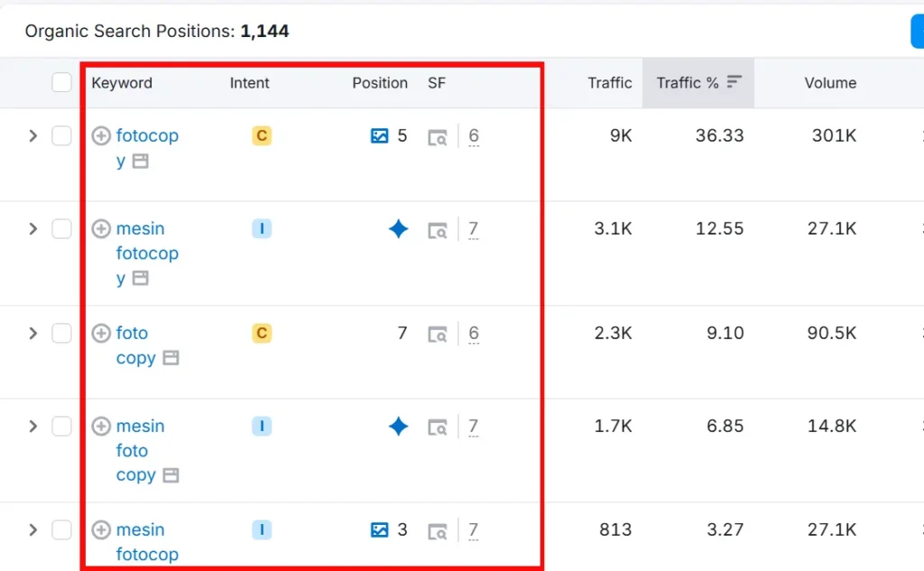
Task: View SERP features icon in 813 traffic row
Action: tap(438, 531)
